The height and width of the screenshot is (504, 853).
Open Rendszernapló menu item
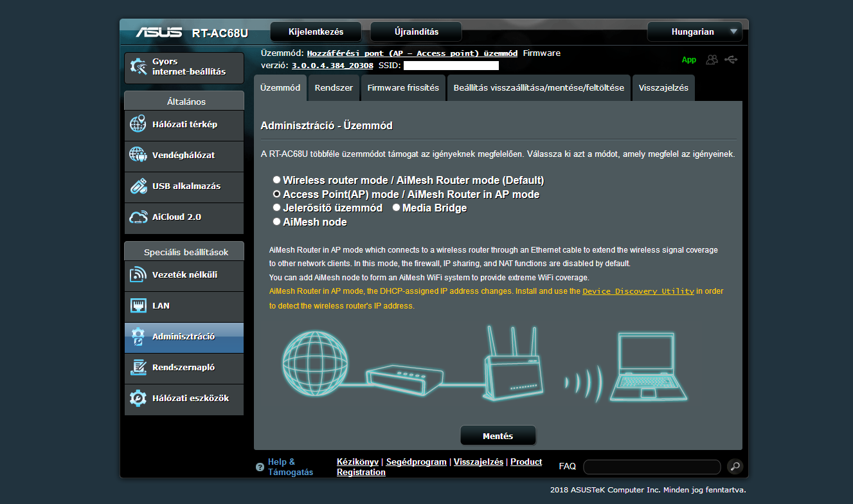pyautogui.click(x=184, y=368)
